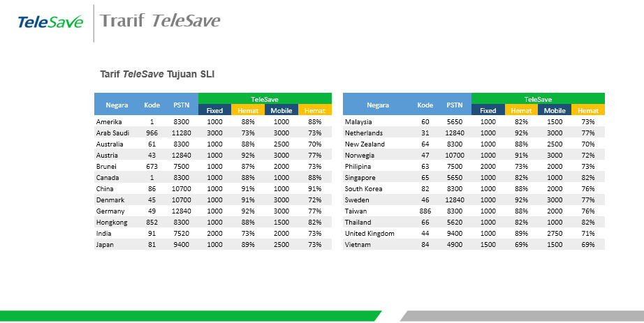The width and height of the screenshot is (644, 323).
Task: Select country code 86 for China
Action: (x=152, y=189)
